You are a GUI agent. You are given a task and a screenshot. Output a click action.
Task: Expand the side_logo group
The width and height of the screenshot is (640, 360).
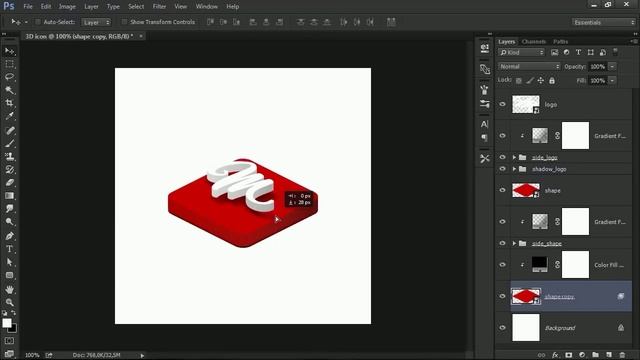coord(514,157)
